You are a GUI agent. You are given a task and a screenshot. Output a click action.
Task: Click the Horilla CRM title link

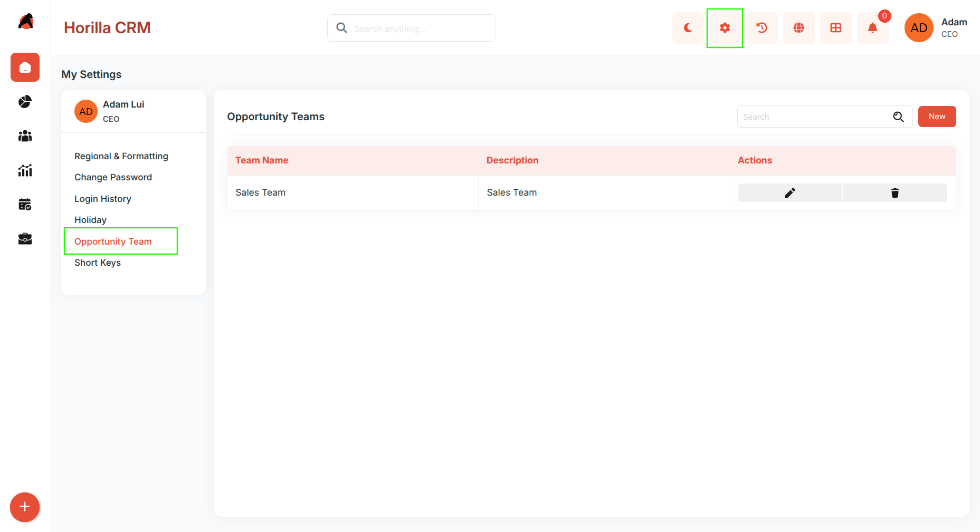[x=107, y=28]
